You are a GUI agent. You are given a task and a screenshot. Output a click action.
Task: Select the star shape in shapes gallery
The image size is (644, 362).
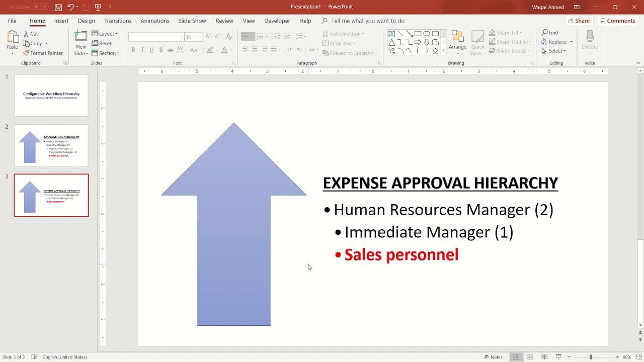pos(435,51)
